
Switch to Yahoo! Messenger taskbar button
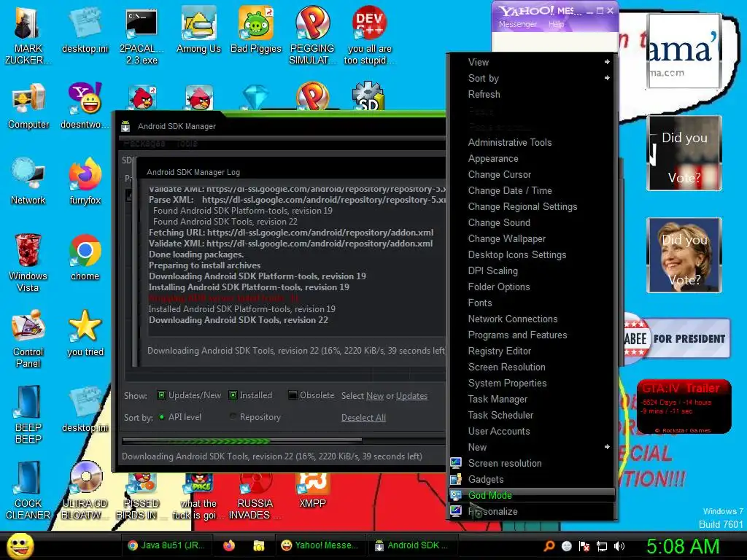320,545
